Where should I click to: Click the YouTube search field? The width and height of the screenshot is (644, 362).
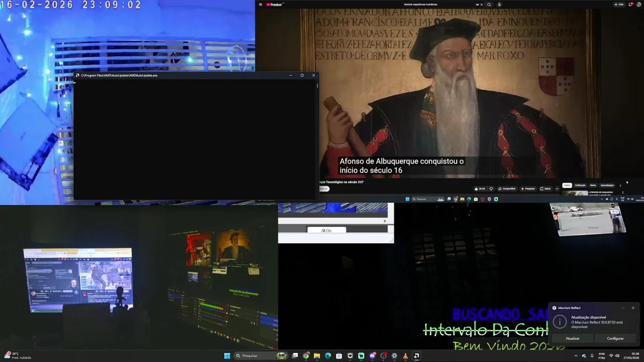[x=438, y=5]
